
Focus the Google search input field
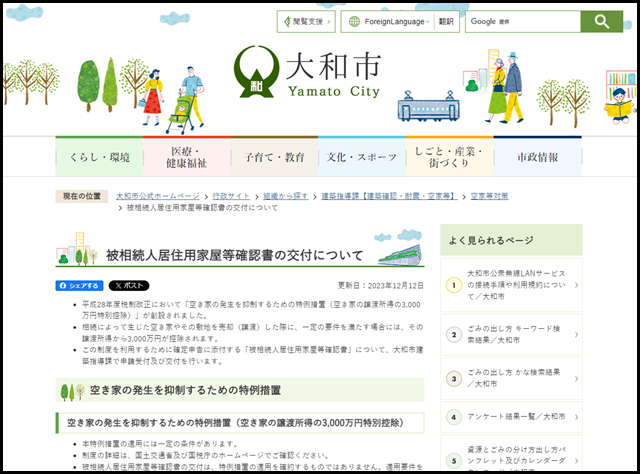click(524, 21)
